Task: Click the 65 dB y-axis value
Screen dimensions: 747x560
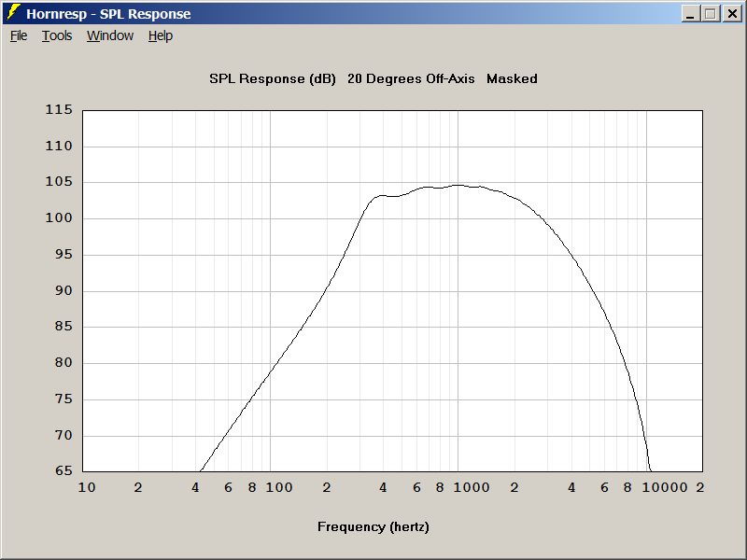Action: click(x=63, y=470)
